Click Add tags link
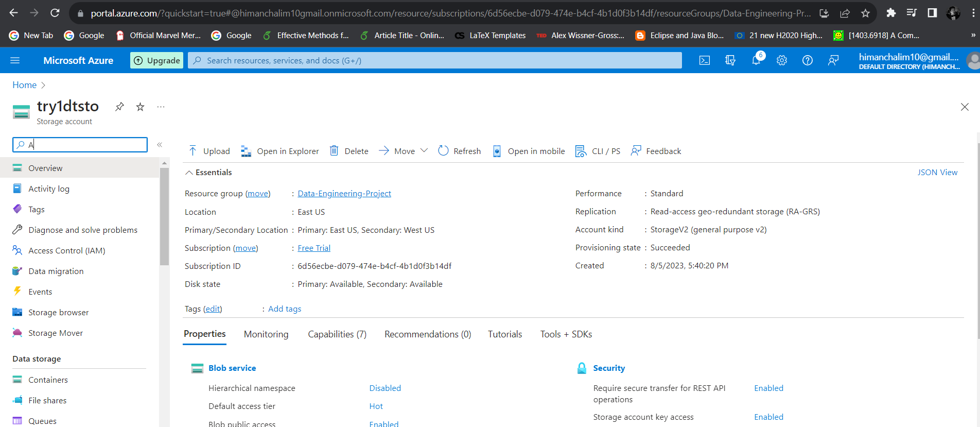Image resolution: width=980 pixels, height=427 pixels. (285, 309)
